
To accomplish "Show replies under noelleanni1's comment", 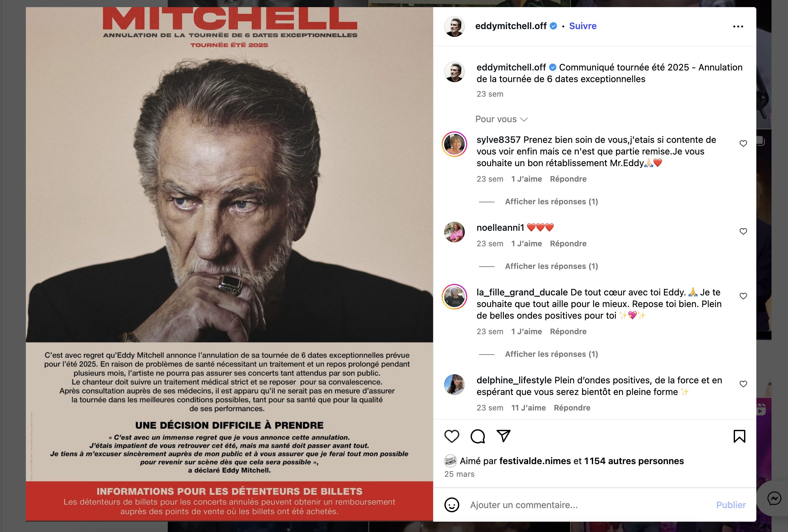I will (551, 267).
